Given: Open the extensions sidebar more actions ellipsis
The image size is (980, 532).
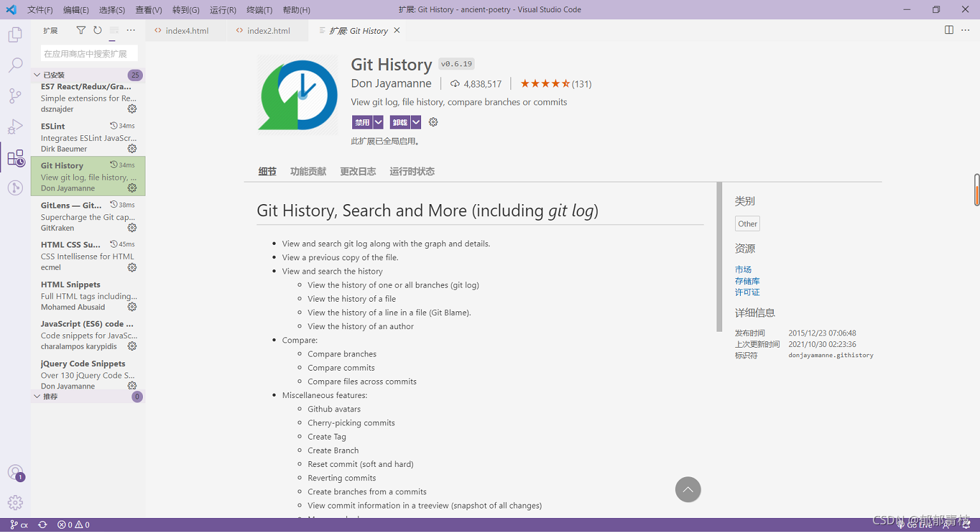Looking at the screenshot, I should [131, 30].
